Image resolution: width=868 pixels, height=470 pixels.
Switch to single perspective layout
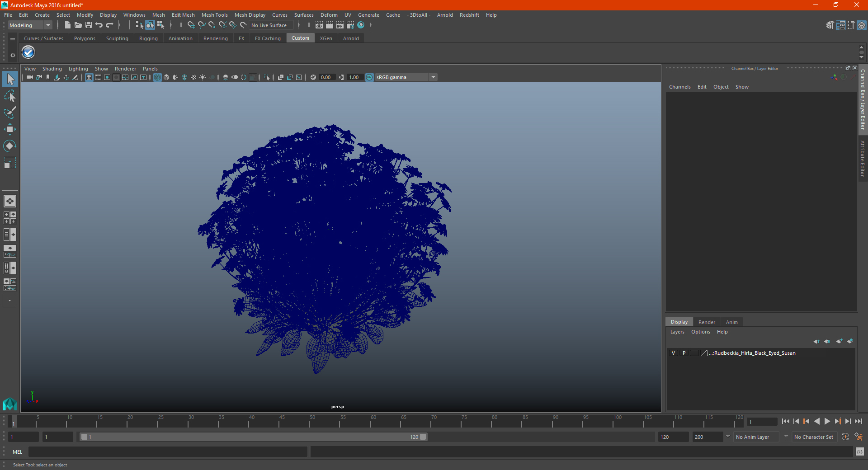pyautogui.click(x=9, y=201)
